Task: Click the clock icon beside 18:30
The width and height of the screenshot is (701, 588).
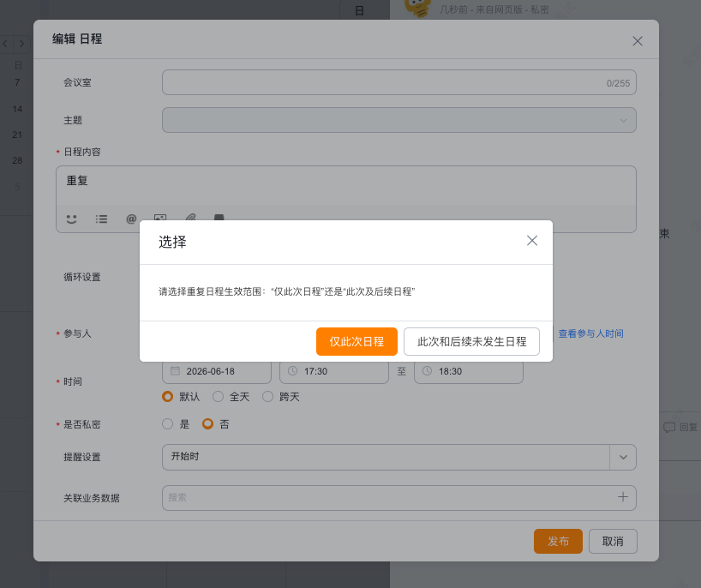Action: tap(427, 370)
